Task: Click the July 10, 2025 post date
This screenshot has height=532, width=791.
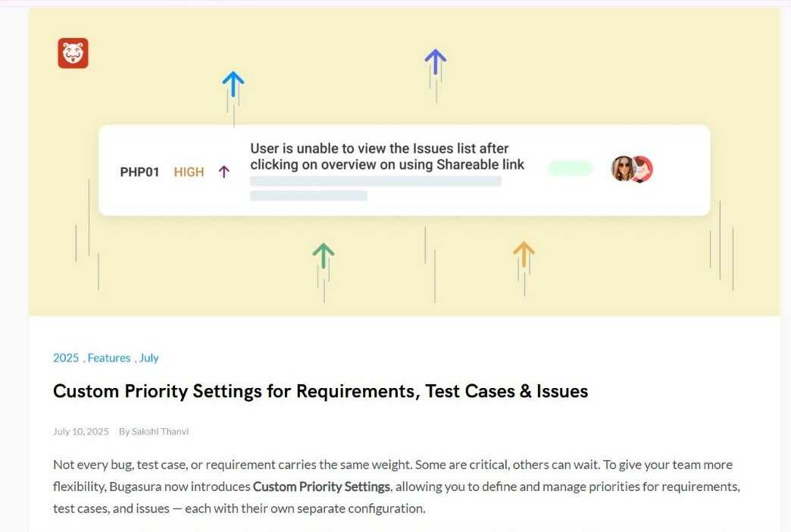Action: 81,431
